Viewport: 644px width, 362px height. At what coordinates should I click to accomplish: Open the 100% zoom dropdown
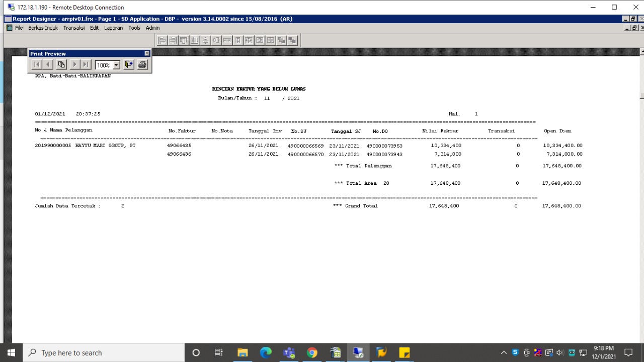[x=116, y=65]
